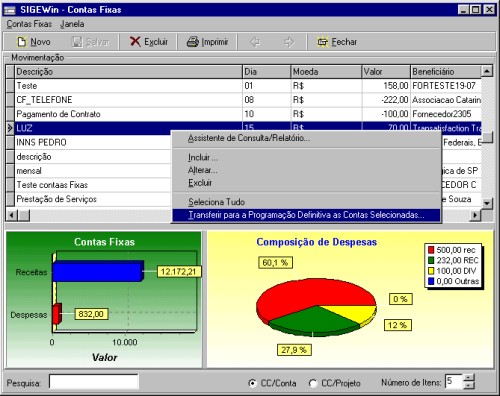Click the horizontal scrollbar thumb
This screenshot has width=500, height=396.
[24, 215]
